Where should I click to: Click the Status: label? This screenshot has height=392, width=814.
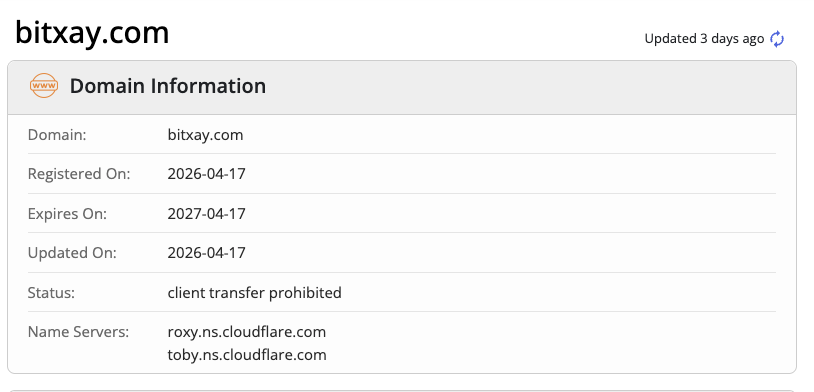51,293
